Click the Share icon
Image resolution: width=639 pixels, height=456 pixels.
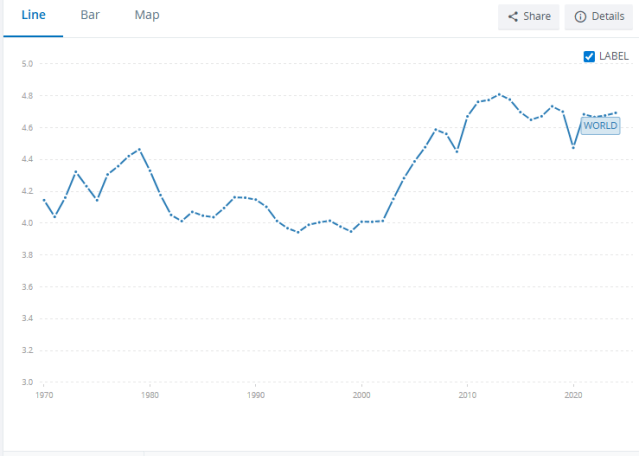513,17
